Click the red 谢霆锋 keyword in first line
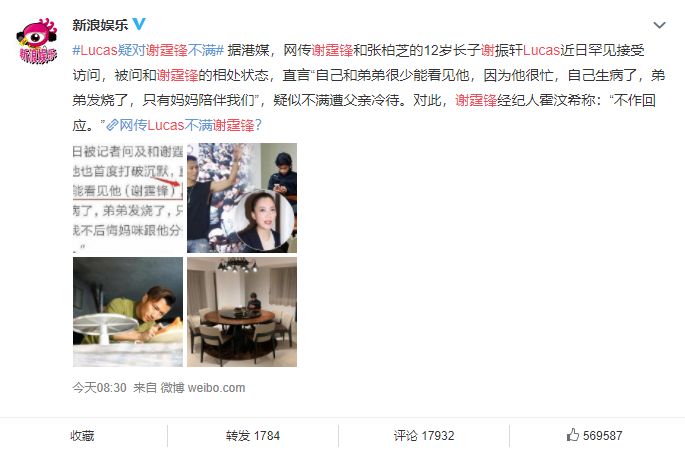This screenshot has height=455, width=685. 332,50
